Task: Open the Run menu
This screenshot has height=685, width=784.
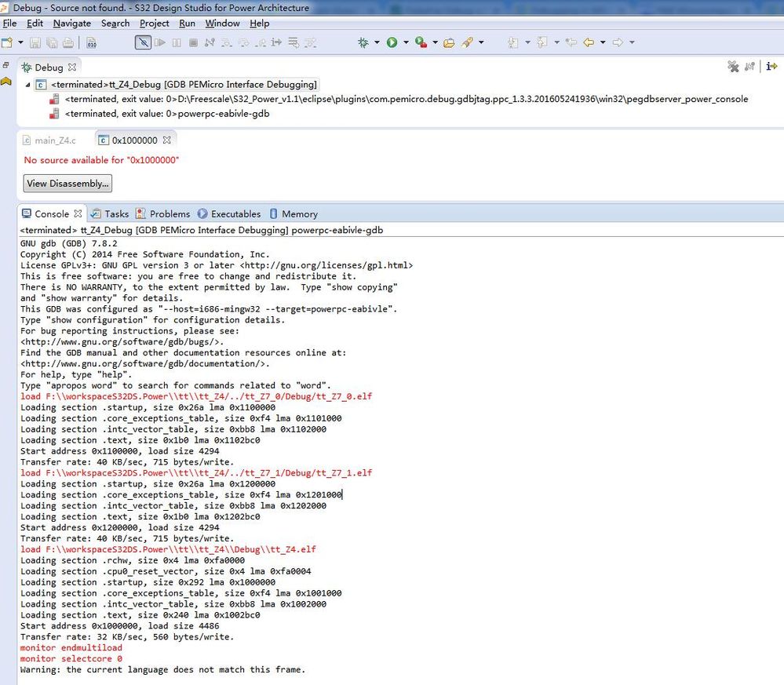Action: [x=187, y=24]
